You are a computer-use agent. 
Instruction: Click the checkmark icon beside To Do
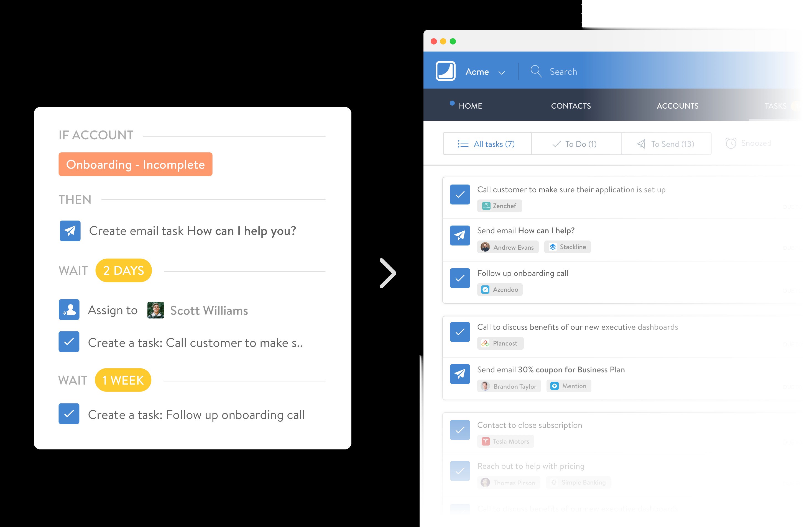click(x=556, y=144)
